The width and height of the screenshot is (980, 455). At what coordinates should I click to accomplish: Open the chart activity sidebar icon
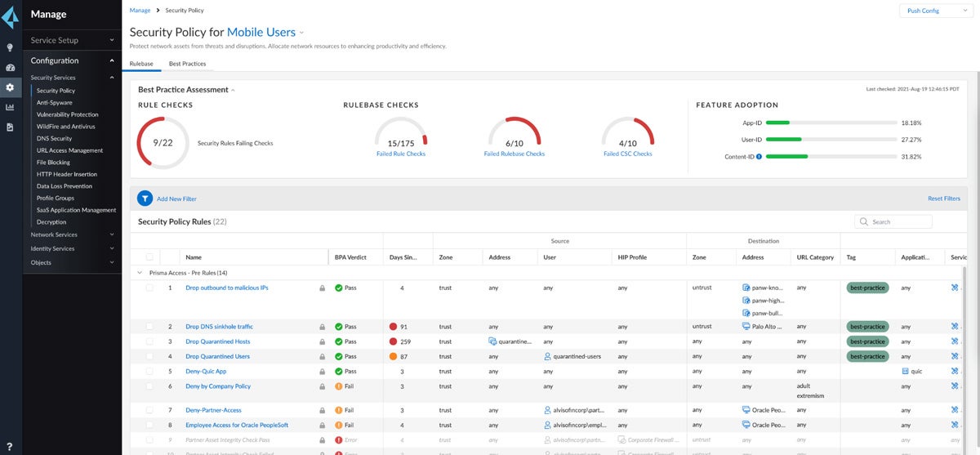[x=10, y=107]
